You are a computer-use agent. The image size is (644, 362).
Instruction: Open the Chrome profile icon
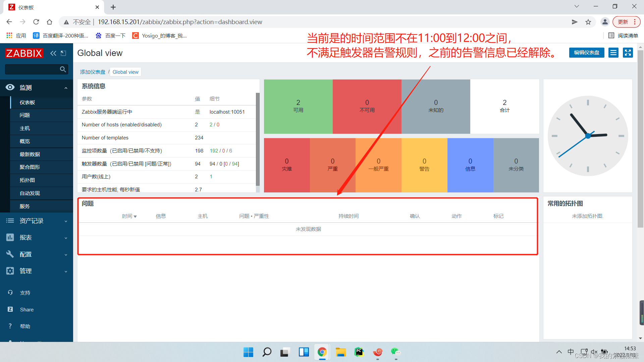pyautogui.click(x=605, y=22)
